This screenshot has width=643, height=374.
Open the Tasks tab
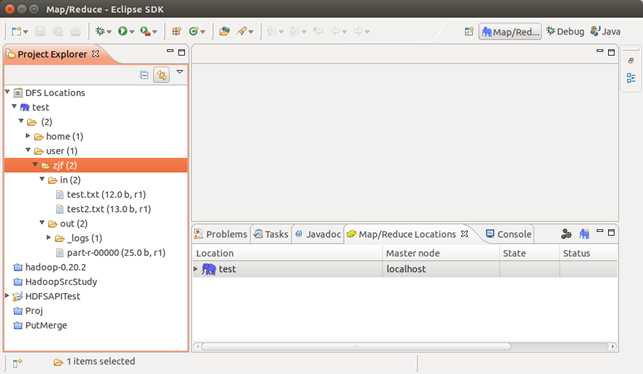point(271,234)
